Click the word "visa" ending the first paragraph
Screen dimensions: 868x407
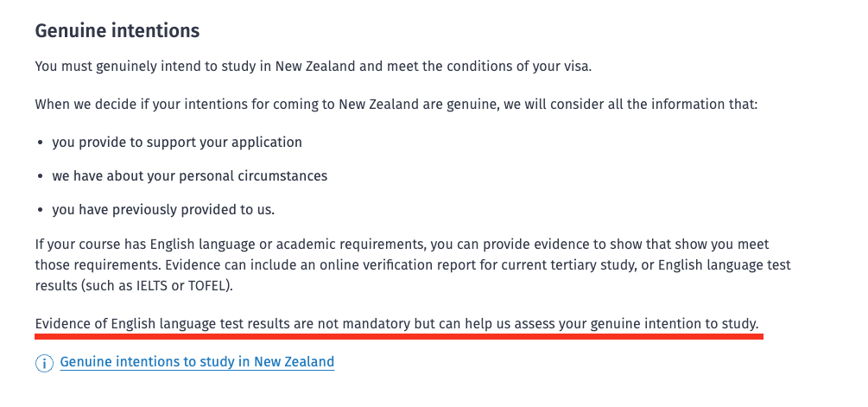[577, 67]
